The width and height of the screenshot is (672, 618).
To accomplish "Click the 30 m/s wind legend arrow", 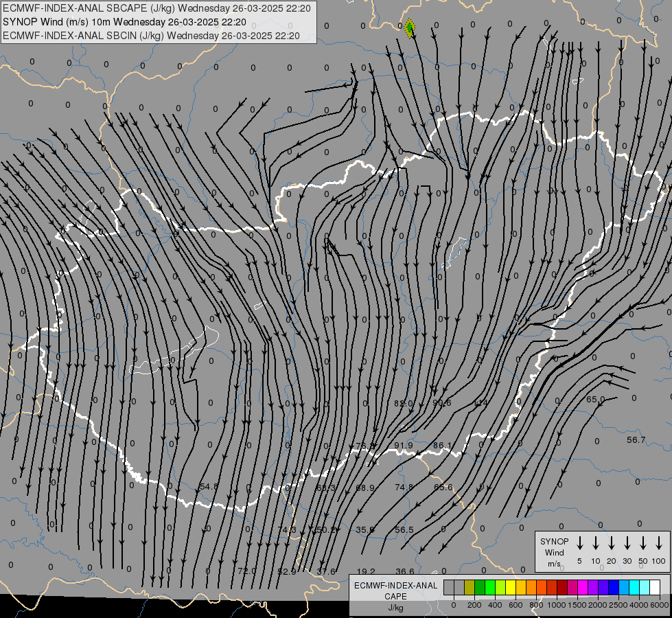I will (627, 543).
